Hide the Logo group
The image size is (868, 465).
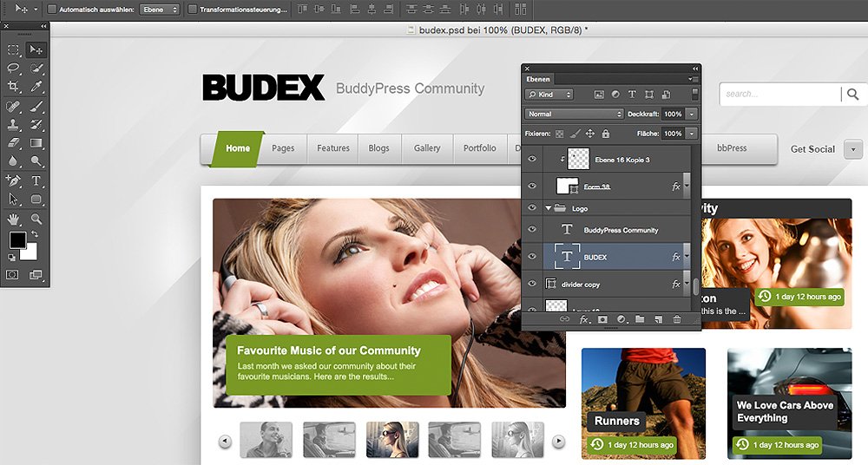pos(532,208)
